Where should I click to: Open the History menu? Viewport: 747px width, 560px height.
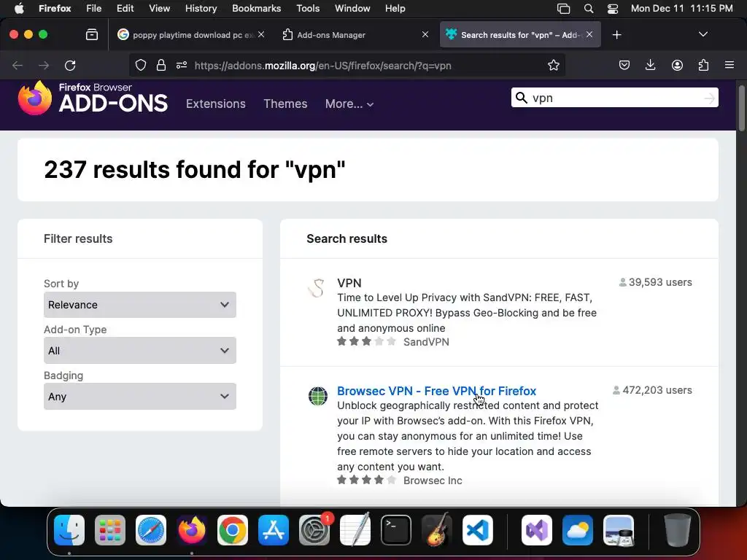(201, 9)
